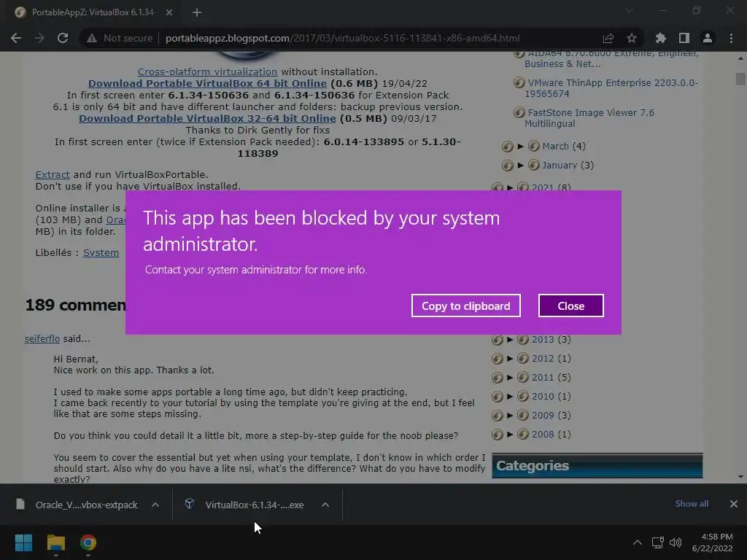Bookmark this page with the star icon
The image size is (747, 560).
(x=632, y=38)
